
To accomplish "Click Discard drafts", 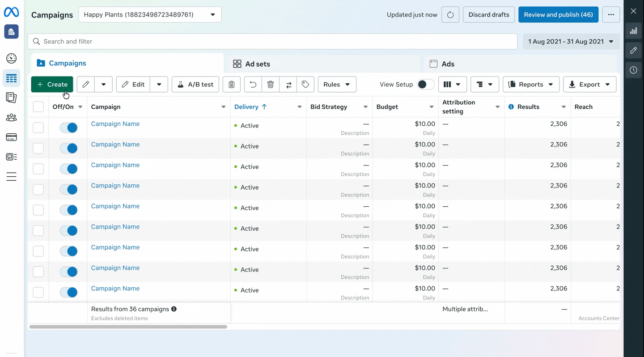I will tap(488, 14).
